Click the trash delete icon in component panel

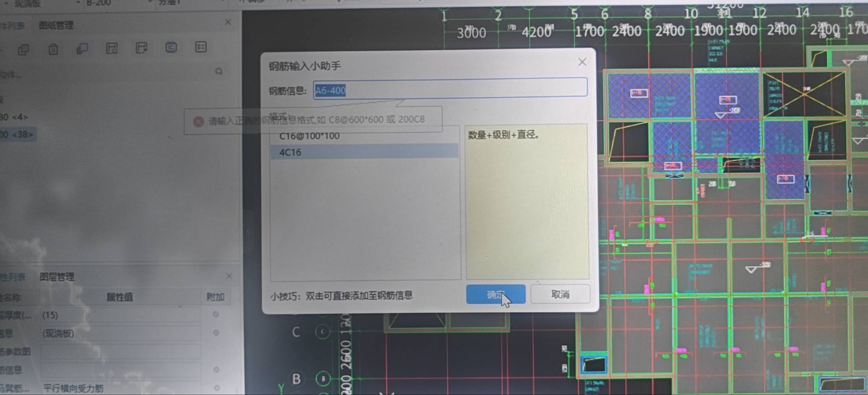click(x=53, y=49)
